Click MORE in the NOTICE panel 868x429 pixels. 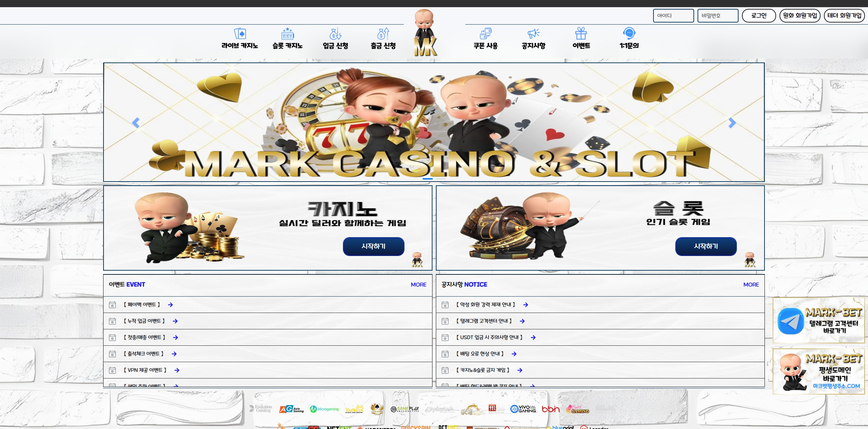click(x=751, y=285)
